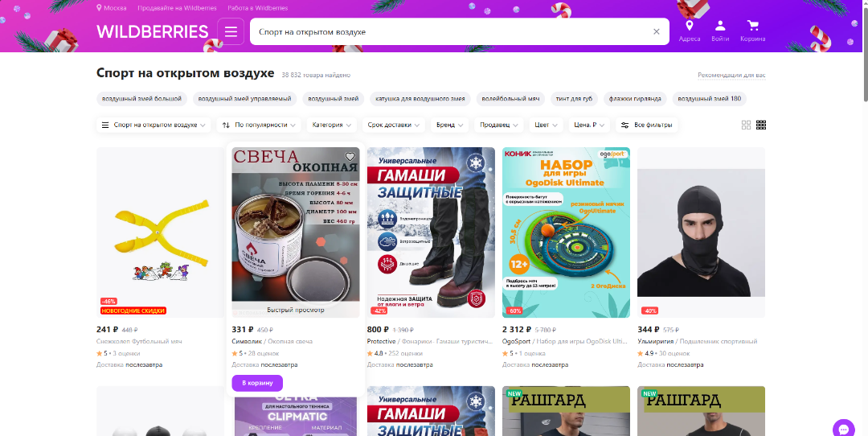Open the Рекомендации для вас link
This screenshot has width=868, height=436.
(x=731, y=76)
